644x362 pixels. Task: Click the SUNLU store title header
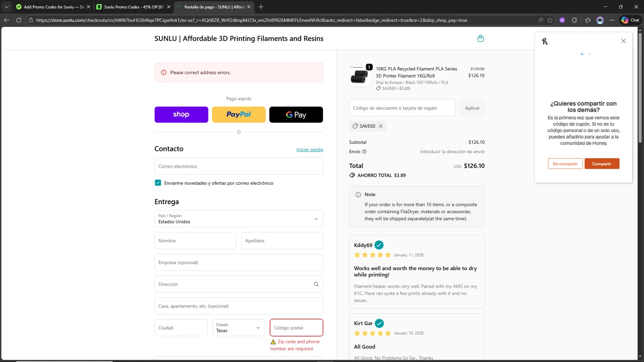click(239, 39)
